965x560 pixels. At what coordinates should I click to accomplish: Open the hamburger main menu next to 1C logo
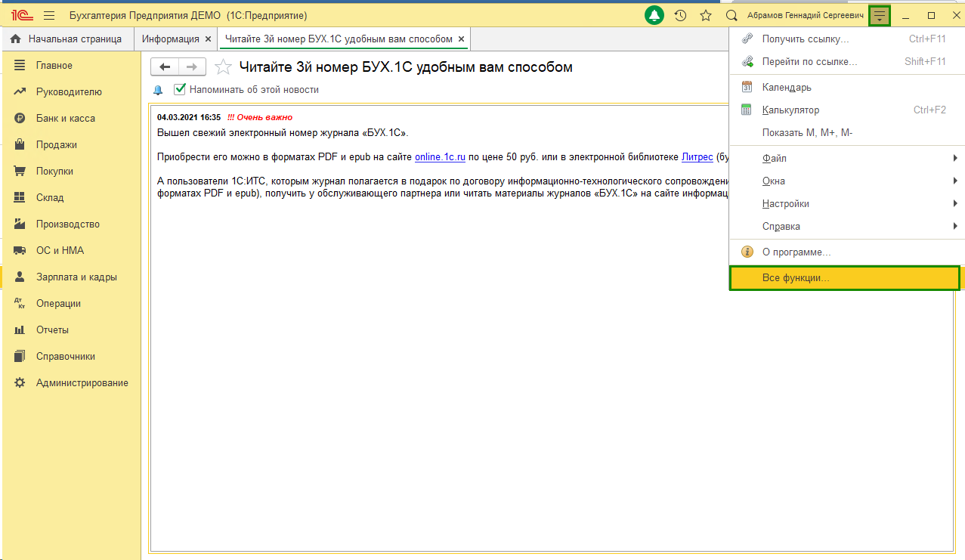[x=49, y=15]
